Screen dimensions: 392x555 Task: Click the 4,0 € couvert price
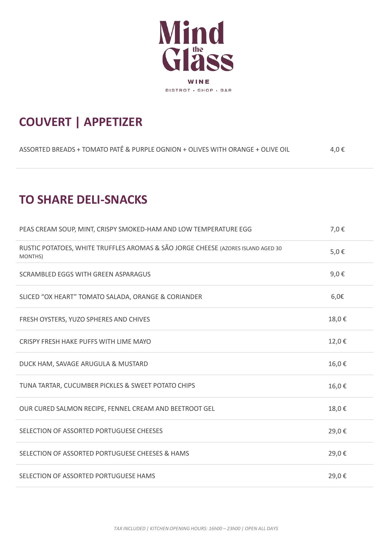click(337, 149)
